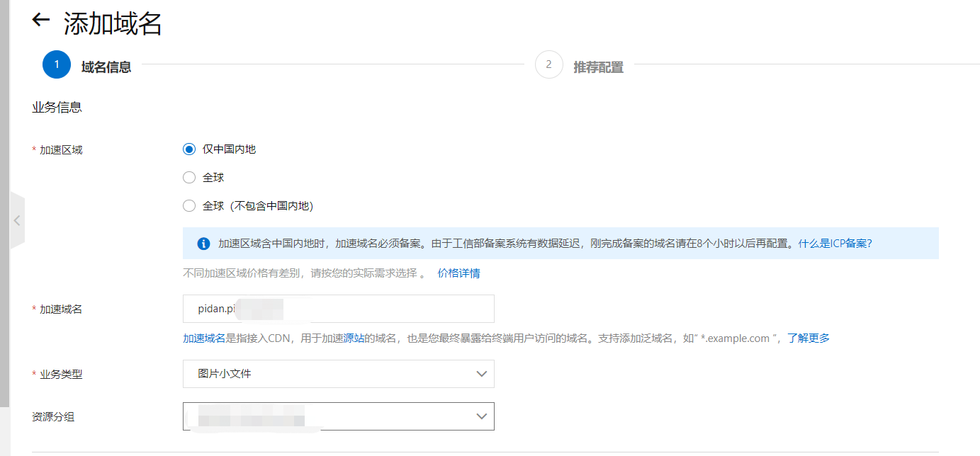Click the 加速域名 input containing pidan
The image size is (980, 456).
338,309
